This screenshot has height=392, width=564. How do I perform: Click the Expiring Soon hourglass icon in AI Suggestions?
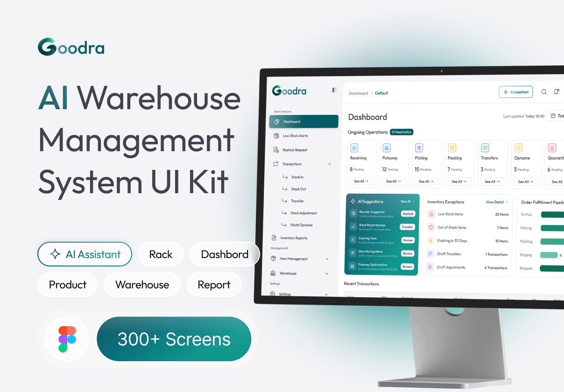[353, 239]
